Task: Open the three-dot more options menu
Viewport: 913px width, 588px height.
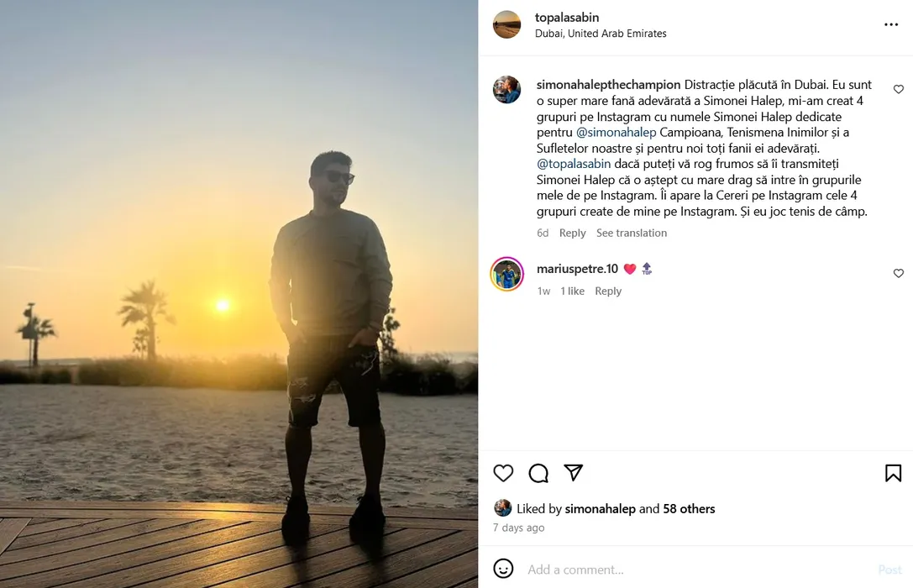Action: click(891, 25)
